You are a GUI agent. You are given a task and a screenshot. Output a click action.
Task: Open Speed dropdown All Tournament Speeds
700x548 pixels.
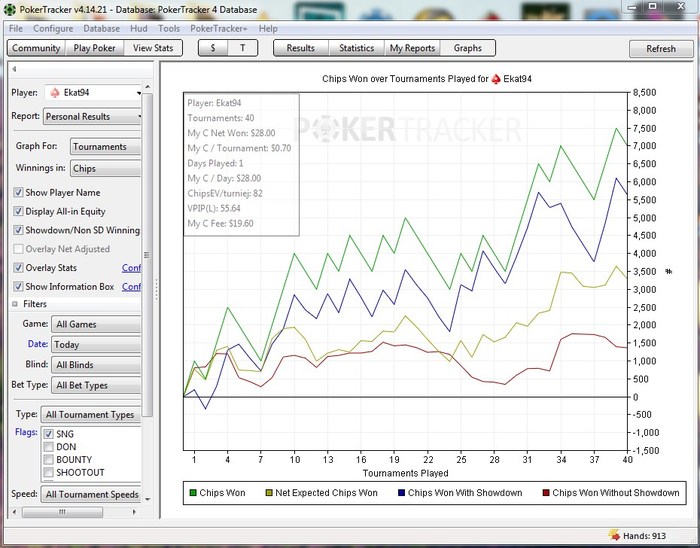pos(91,494)
